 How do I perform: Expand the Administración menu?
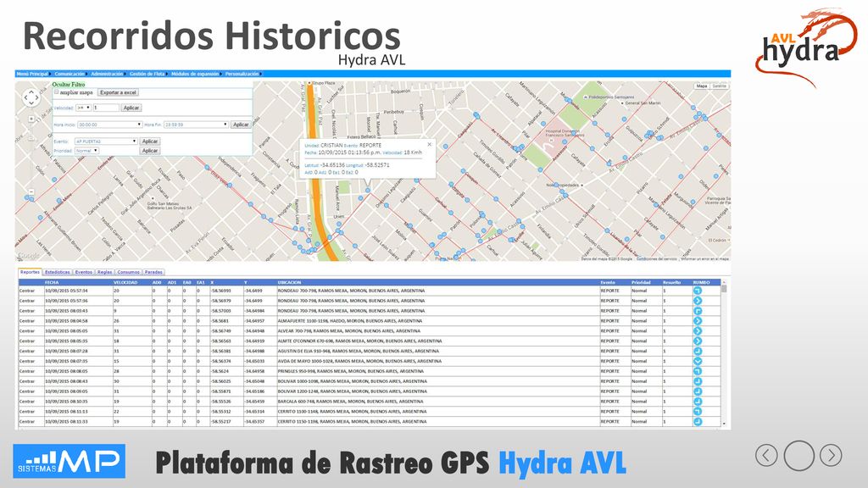(x=107, y=74)
